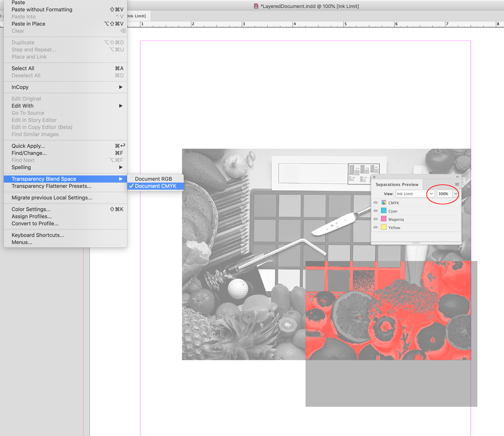Expand the InCopy submenu
The width and height of the screenshot is (504, 436).
(x=65, y=87)
